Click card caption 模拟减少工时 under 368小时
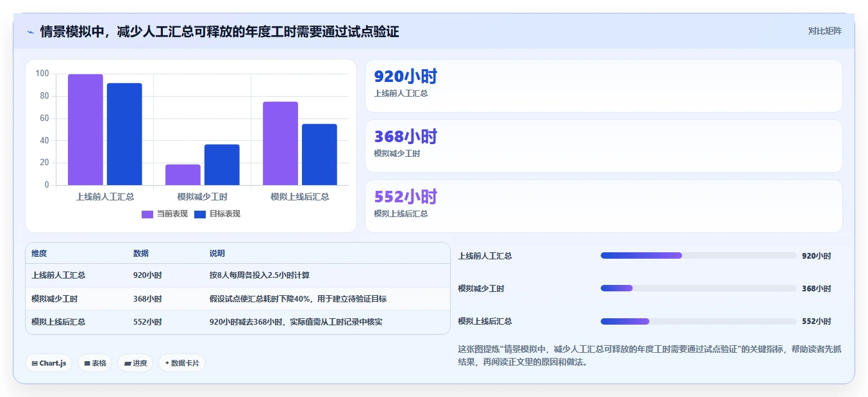The image size is (868, 397). 397,154
